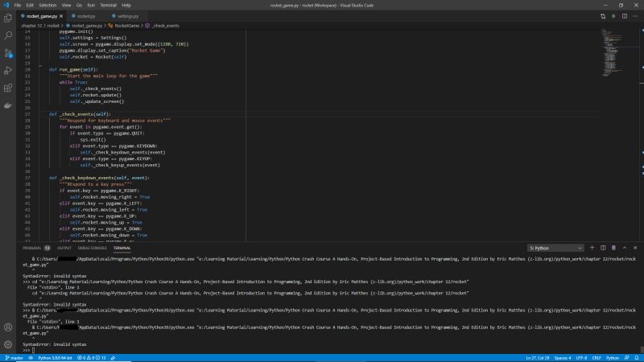Click the live share icon in status bar

click(113, 358)
